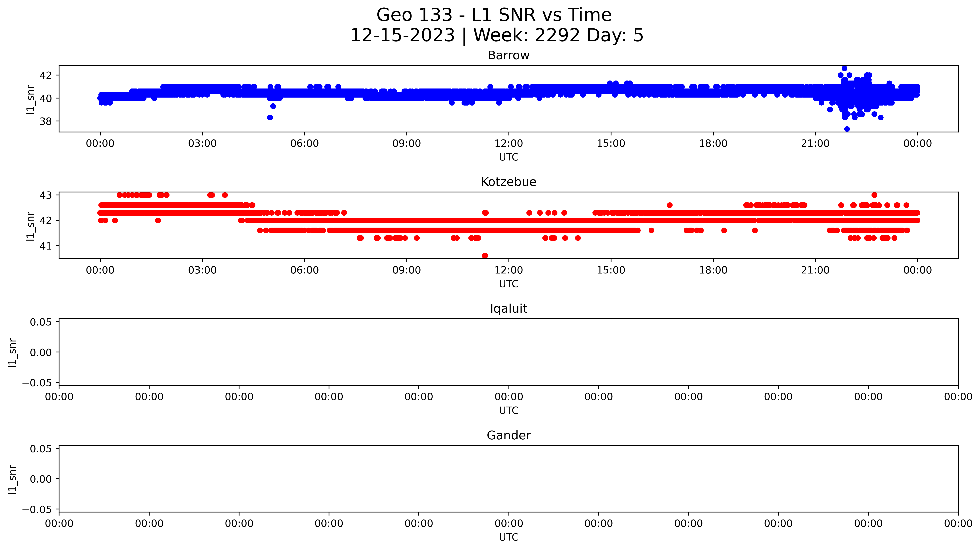Click the blue Barrow outlier near 38.3 at 05:00

coord(270,118)
